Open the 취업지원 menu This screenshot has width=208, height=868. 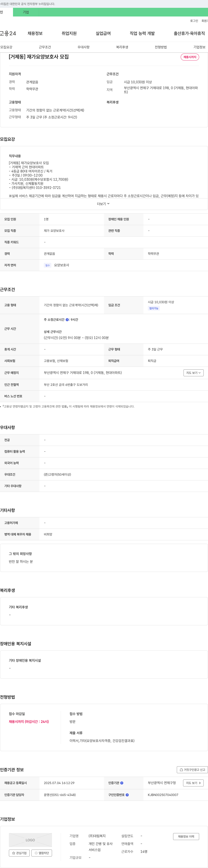click(x=69, y=33)
